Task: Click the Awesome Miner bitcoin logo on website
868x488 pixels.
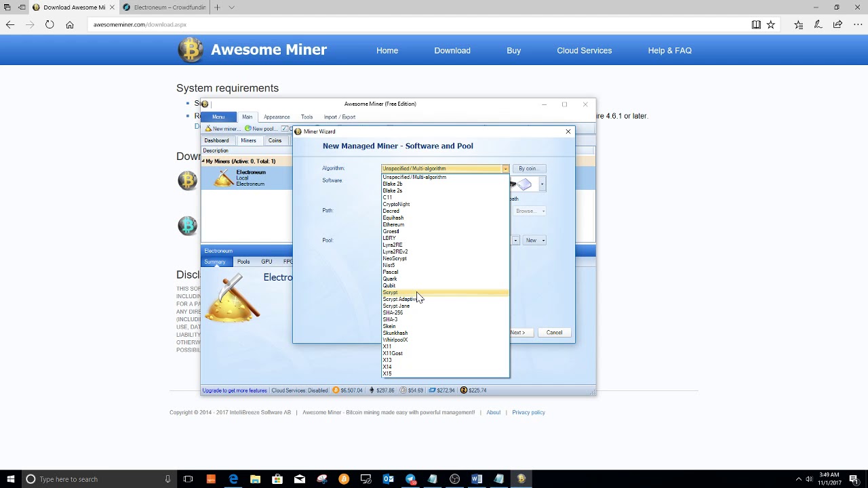Action: pos(191,50)
